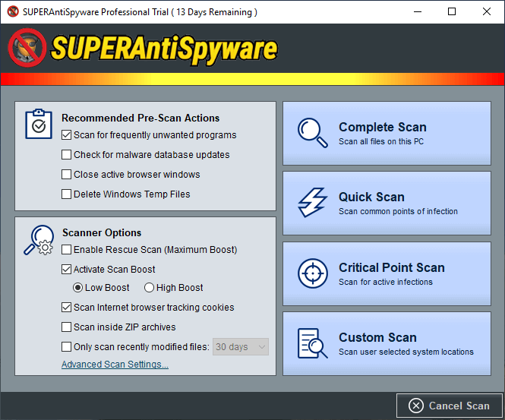Uncheck Activate Scan Boost
Screen dimensions: 505x420
[66, 270]
